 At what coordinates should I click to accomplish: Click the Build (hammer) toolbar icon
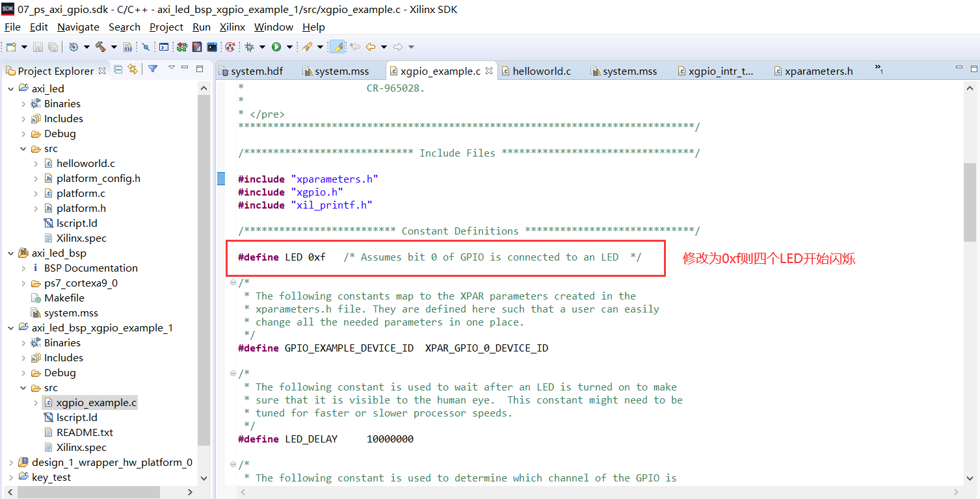pyautogui.click(x=100, y=47)
